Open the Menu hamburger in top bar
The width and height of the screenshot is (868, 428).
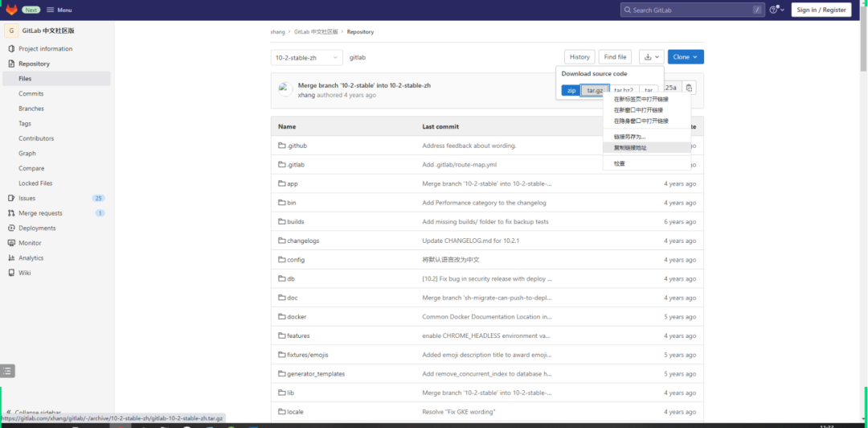(x=59, y=10)
